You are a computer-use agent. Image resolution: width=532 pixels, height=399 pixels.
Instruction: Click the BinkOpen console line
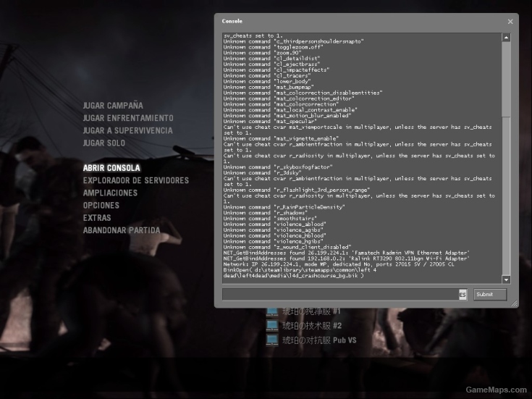pos(300,273)
